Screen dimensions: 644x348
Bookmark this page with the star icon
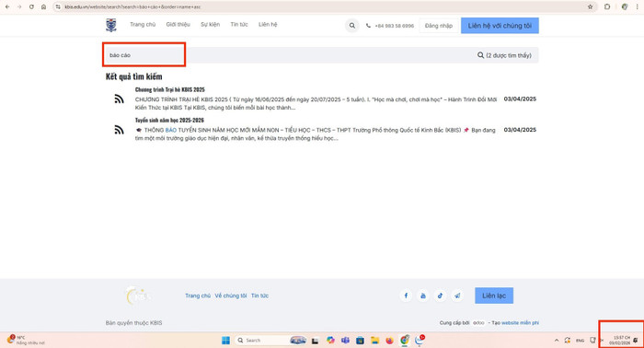pyautogui.click(x=591, y=7)
